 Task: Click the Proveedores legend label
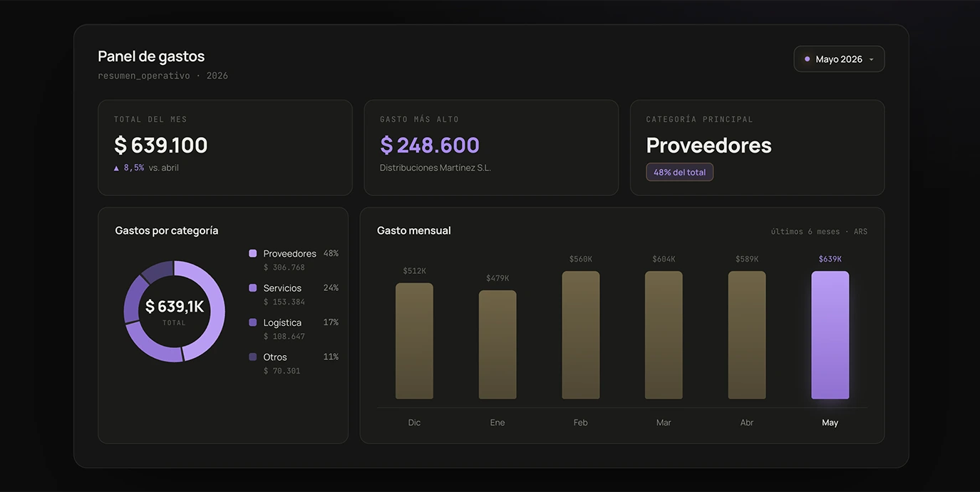tap(290, 254)
